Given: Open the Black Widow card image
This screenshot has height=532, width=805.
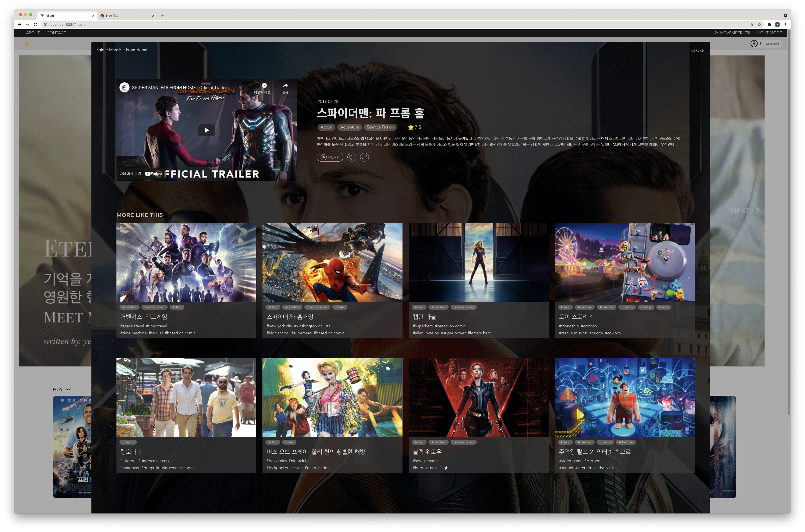Looking at the screenshot, I should tap(478, 397).
